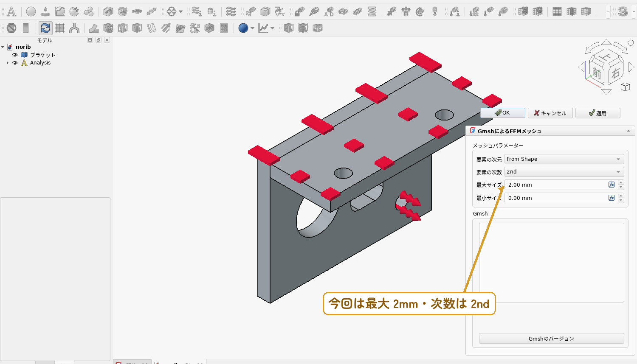Show hidden toolbar items chevron left of solver icon
The image size is (637, 364).
pos(608,11)
